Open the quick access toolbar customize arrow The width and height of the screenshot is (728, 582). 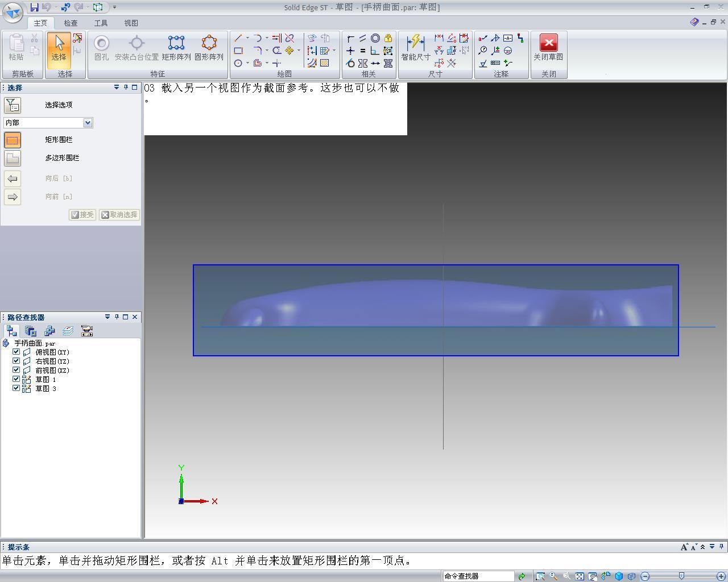point(114,7)
